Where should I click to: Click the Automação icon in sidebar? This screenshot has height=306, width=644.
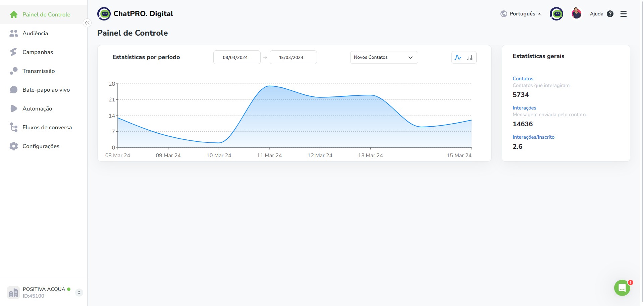pos(14,108)
